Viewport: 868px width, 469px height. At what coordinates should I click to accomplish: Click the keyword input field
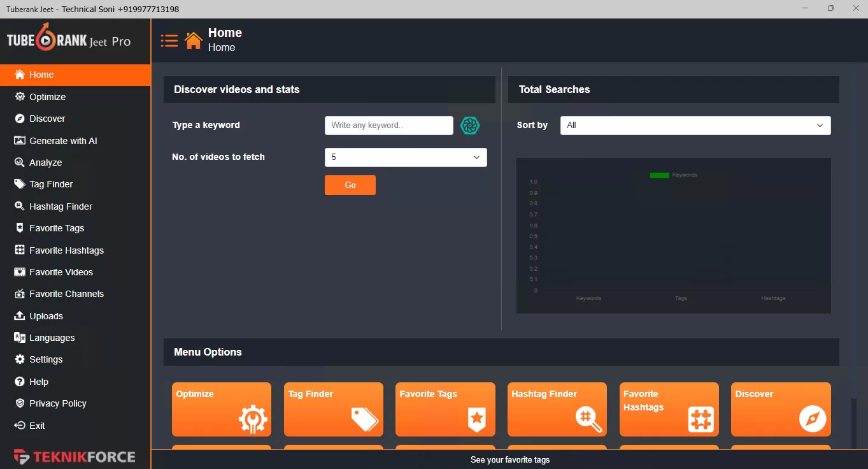pos(389,126)
